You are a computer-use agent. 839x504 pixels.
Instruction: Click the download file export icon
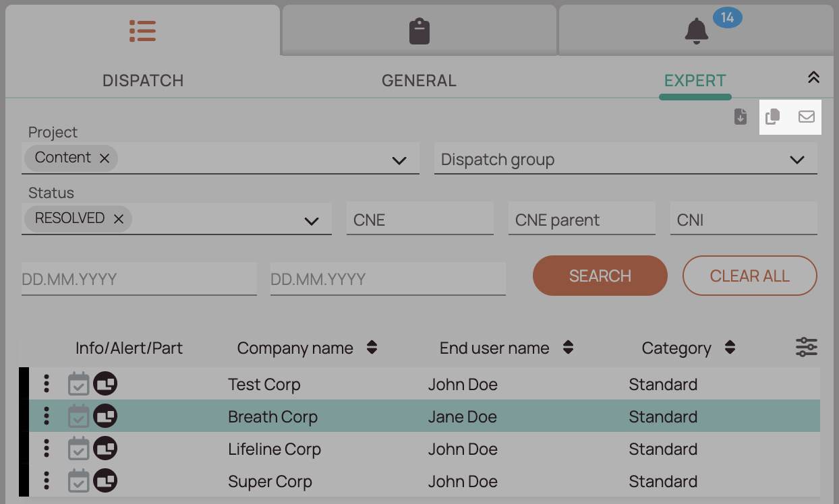740,117
